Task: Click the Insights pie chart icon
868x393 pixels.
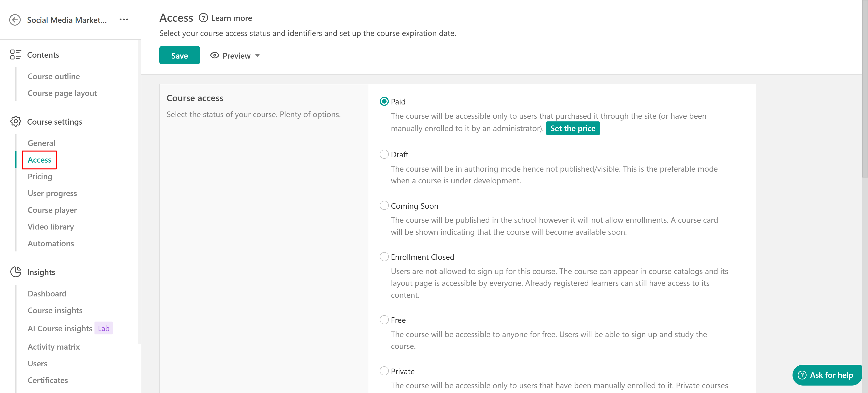Action: [x=16, y=272]
